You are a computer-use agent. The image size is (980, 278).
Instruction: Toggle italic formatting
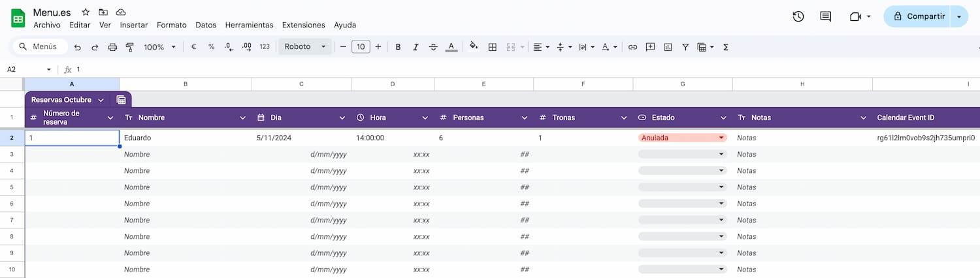(x=416, y=47)
